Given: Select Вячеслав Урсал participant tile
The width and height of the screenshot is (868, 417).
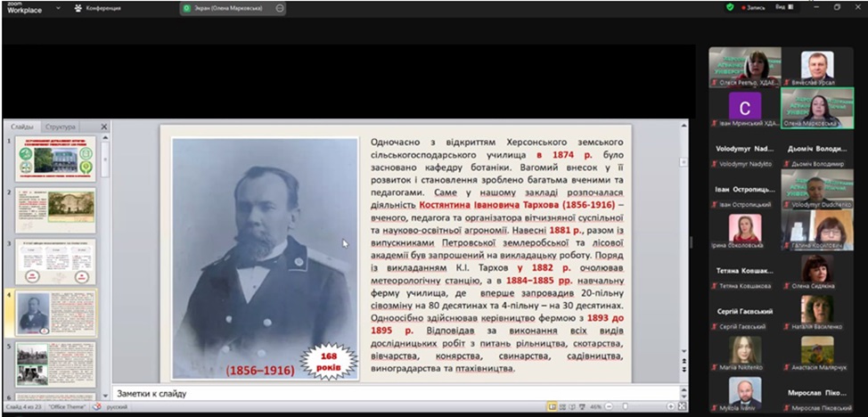Looking at the screenshot, I should pyautogui.click(x=817, y=67).
